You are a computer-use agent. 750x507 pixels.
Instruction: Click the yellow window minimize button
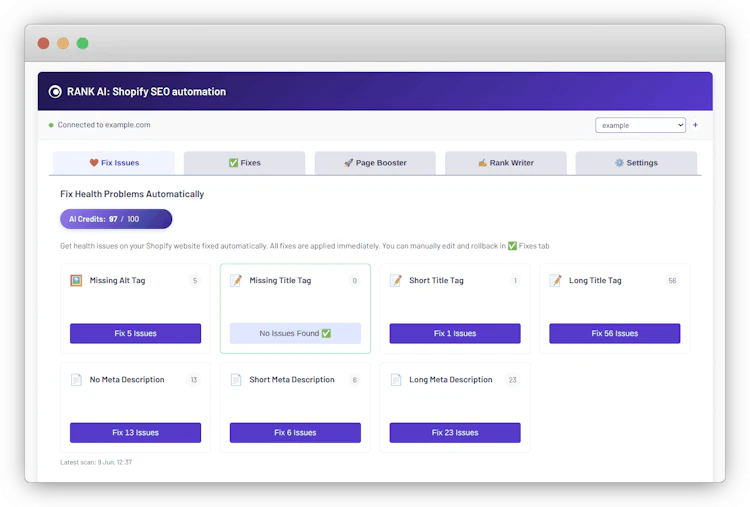(63, 44)
